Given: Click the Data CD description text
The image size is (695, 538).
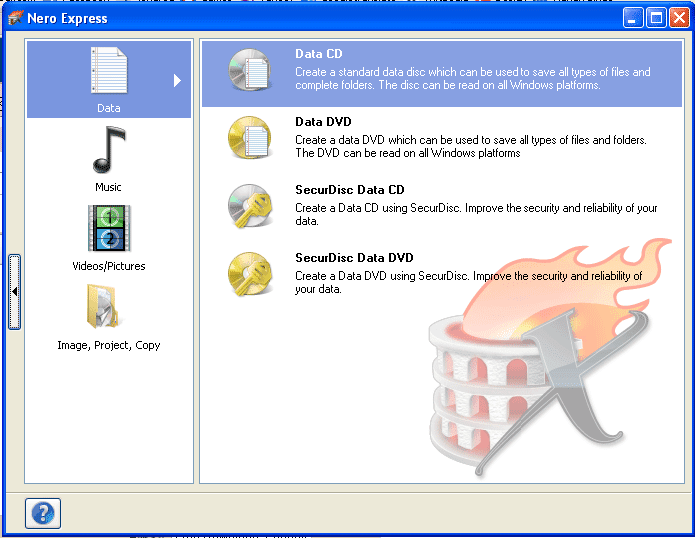Looking at the screenshot, I should pyautogui.click(x=472, y=78).
